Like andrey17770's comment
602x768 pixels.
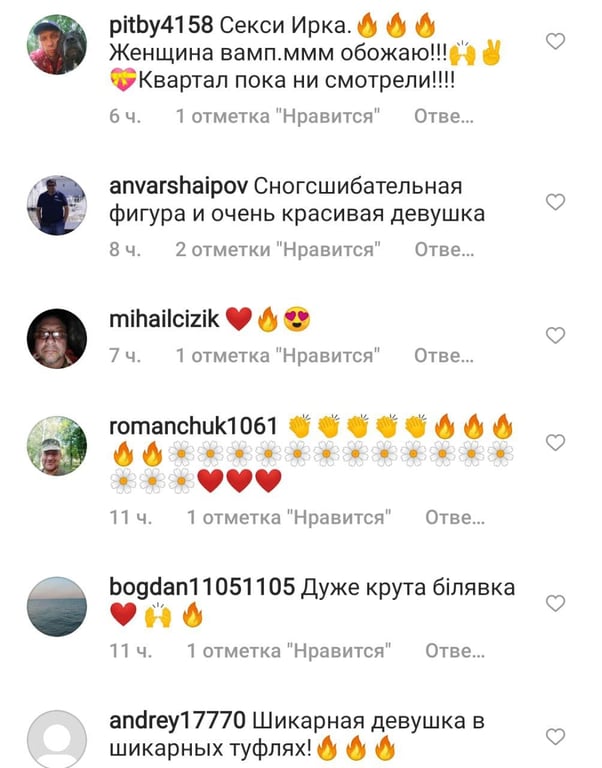click(555, 736)
